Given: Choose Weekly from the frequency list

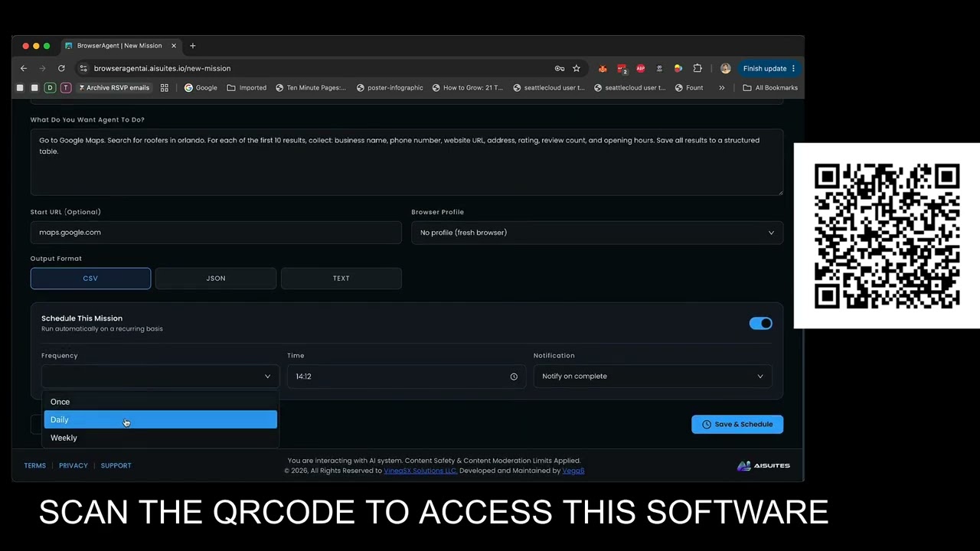Looking at the screenshot, I should [x=160, y=438].
